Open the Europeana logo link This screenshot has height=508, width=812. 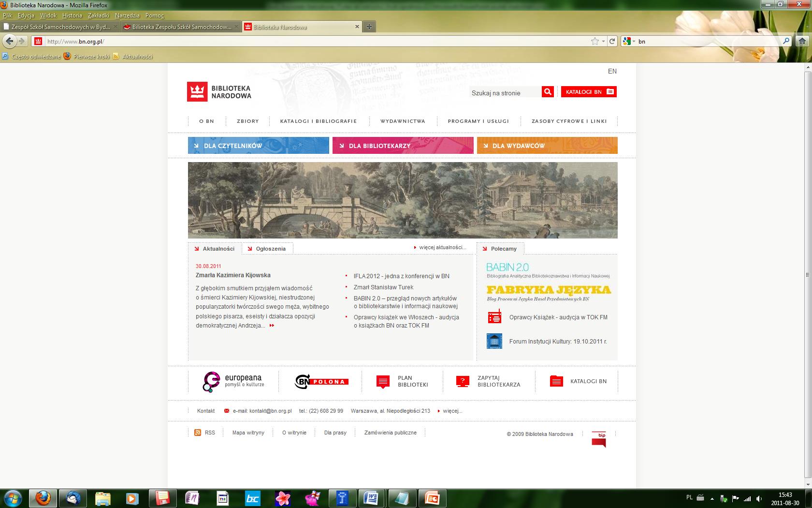tap(233, 381)
